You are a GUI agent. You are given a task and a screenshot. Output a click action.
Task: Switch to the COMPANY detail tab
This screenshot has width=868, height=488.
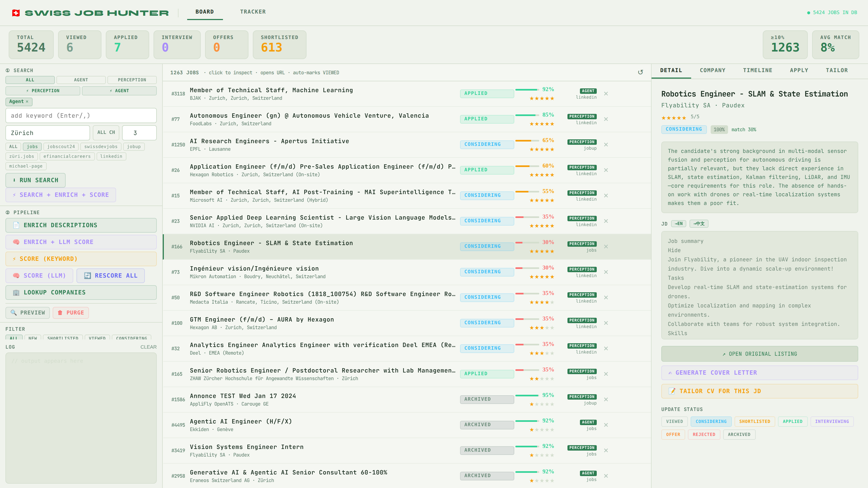point(712,70)
